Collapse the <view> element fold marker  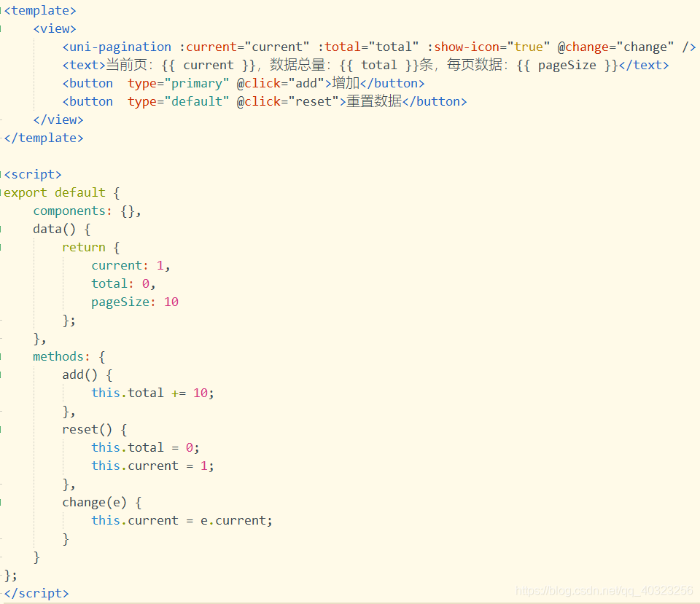[x=2, y=28]
